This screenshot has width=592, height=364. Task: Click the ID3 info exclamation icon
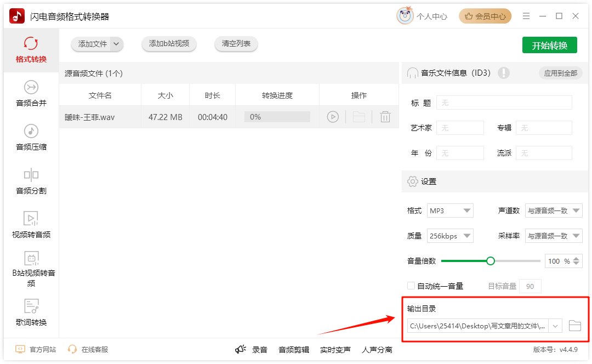point(504,72)
